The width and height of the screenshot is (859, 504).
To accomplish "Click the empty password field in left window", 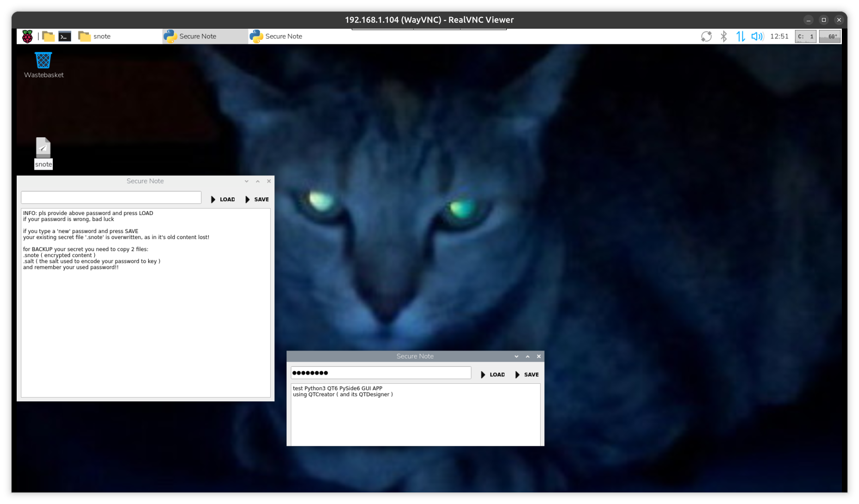I will point(111,198).
